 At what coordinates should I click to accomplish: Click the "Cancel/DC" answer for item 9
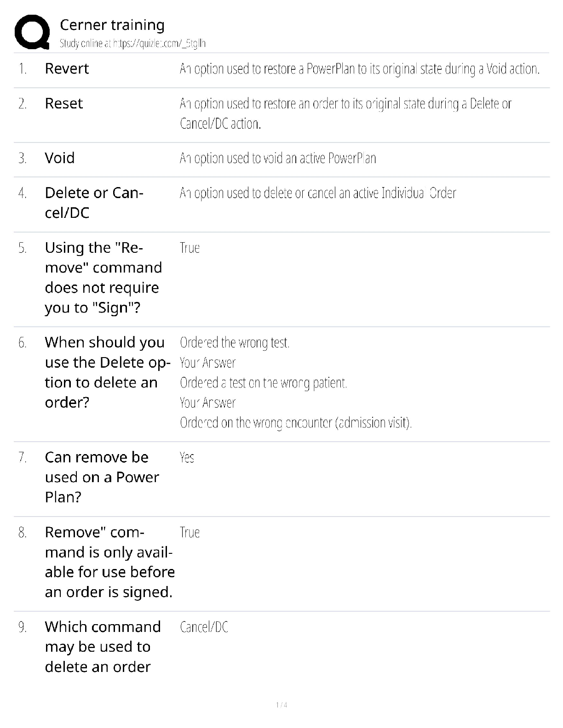click(204, 627)
